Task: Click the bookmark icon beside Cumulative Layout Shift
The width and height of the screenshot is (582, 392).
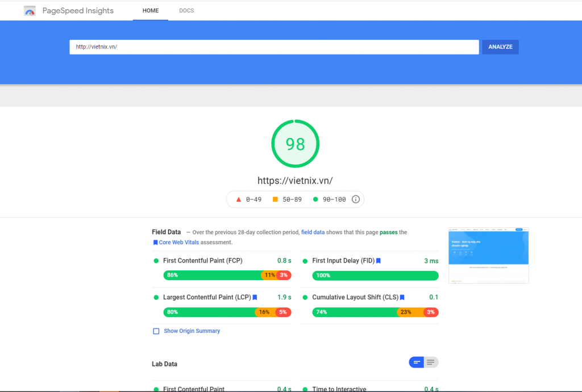Action: pyautogui.click(x=401, y=297)
